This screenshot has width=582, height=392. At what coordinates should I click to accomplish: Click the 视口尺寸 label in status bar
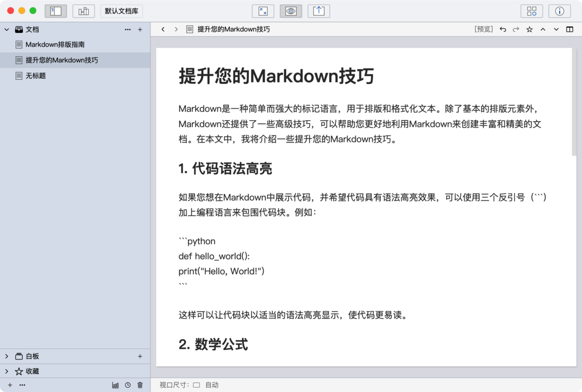pos(175,385)
